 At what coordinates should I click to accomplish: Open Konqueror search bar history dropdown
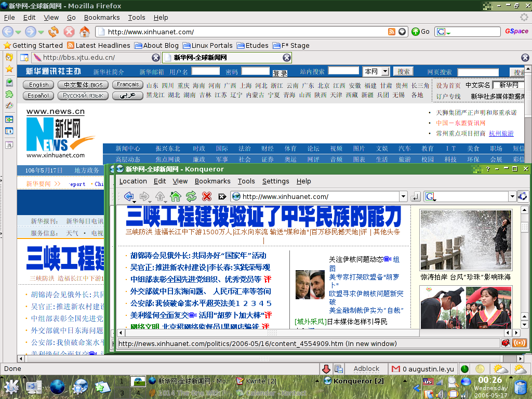click(512, 196)
